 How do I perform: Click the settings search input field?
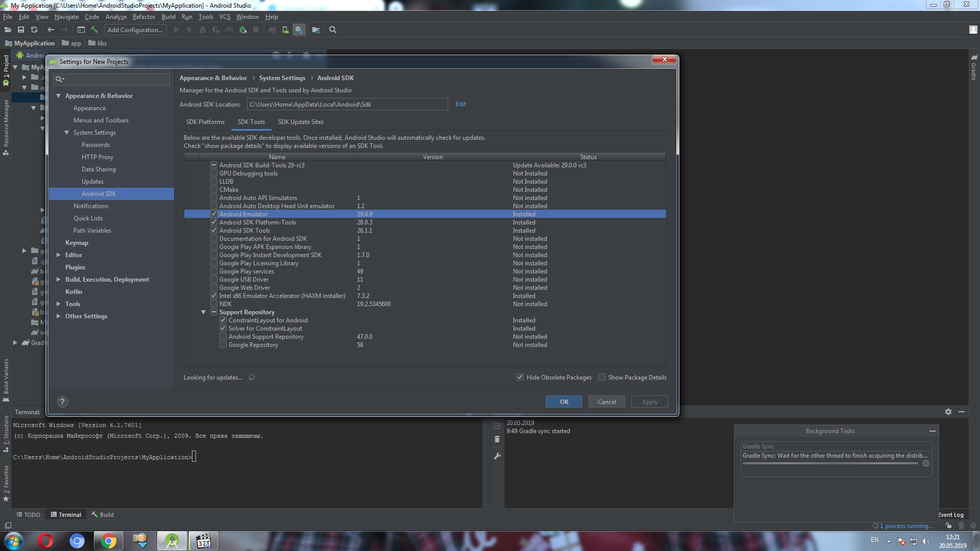click(111, 79)
